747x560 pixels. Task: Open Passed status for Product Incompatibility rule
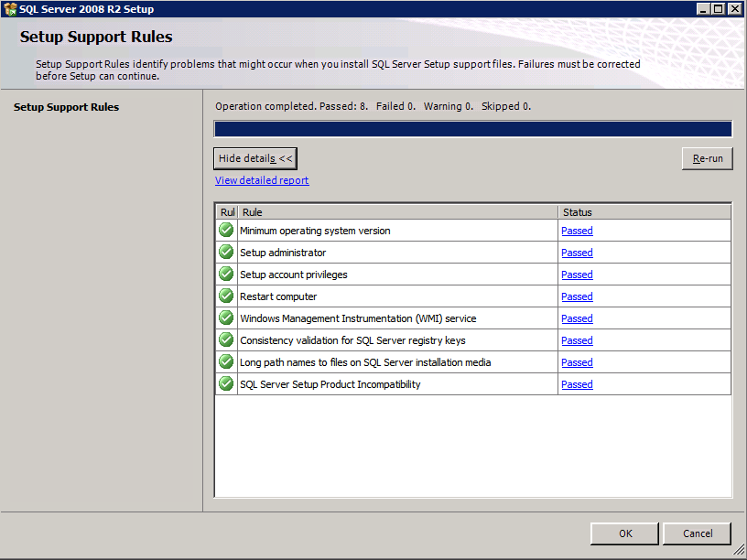pos(577,383)
